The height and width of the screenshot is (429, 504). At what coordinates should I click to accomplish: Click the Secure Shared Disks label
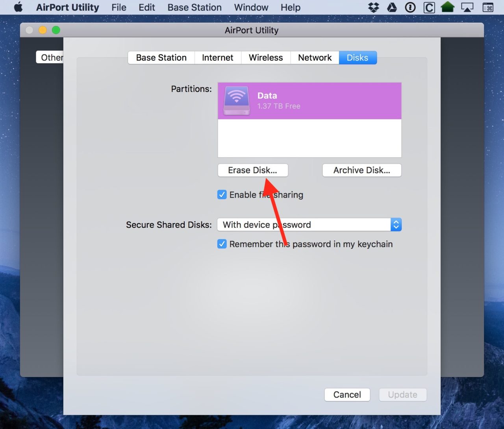(169, 225)
